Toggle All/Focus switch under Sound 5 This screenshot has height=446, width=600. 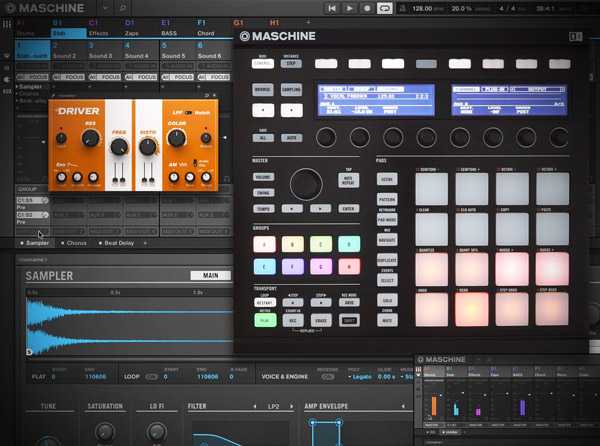177,77
